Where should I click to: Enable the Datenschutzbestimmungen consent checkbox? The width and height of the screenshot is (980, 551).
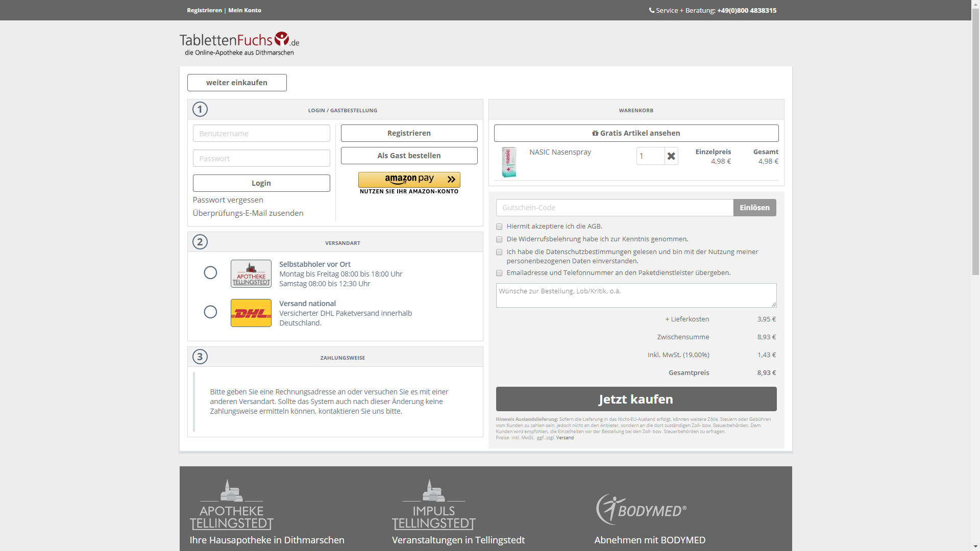[499, 252]
